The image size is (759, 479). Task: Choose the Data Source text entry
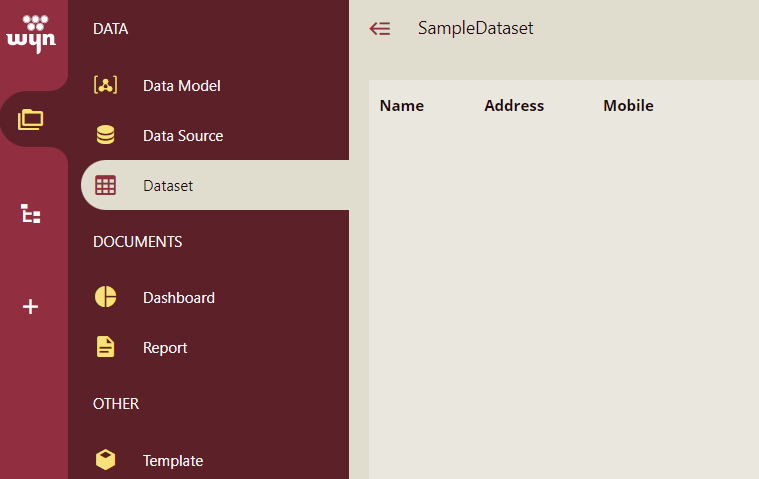pyautogui.click(x=183, y=136)
